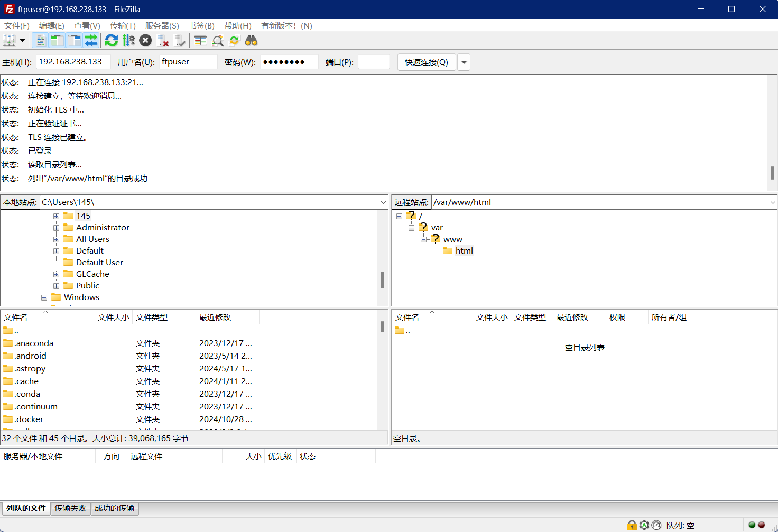
Task: Sort local files by 最近修改 column
Action: [215, 318]
